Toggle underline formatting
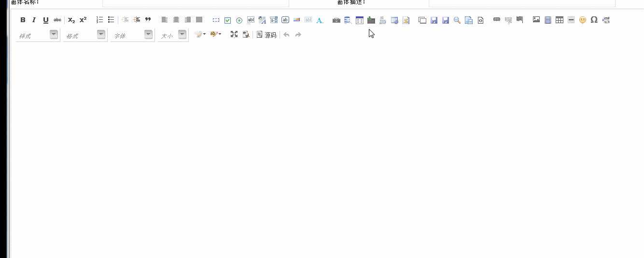644x258 pixels. (46, 20)
